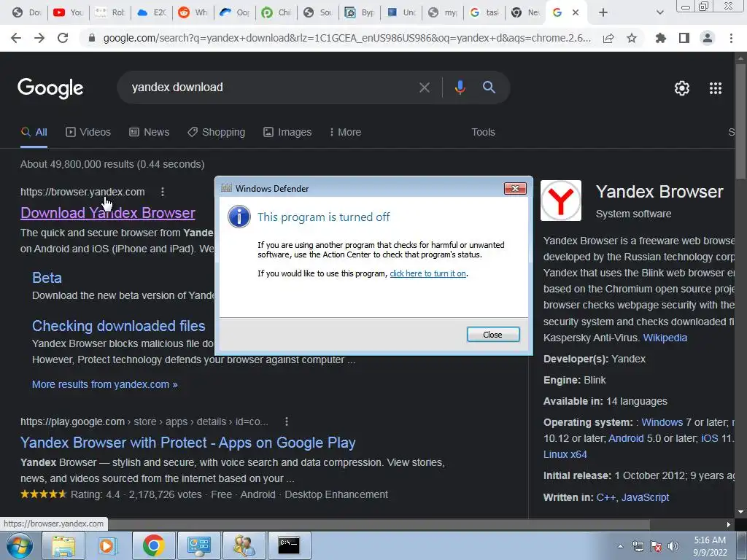Expand the More search filters menu
Viewport: 747px width, 560px height.
click(x=345, y=133)
